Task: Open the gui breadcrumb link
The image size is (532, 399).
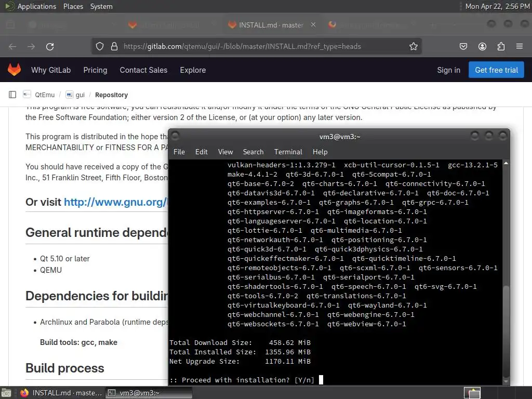Action: (x=80, y=95)
